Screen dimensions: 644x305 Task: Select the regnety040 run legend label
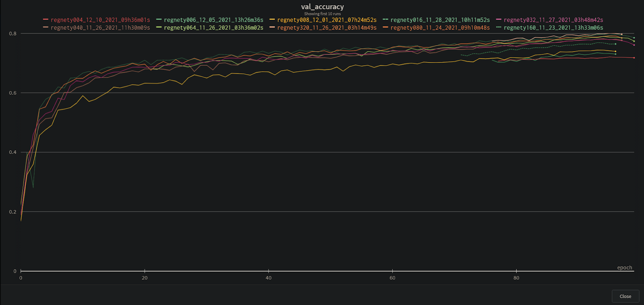pos(100,28)
